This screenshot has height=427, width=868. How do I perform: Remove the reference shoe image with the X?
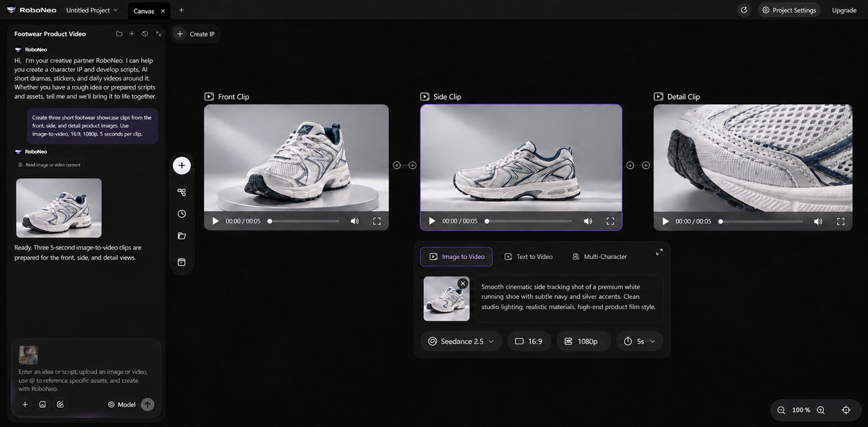tap(462, 283)
